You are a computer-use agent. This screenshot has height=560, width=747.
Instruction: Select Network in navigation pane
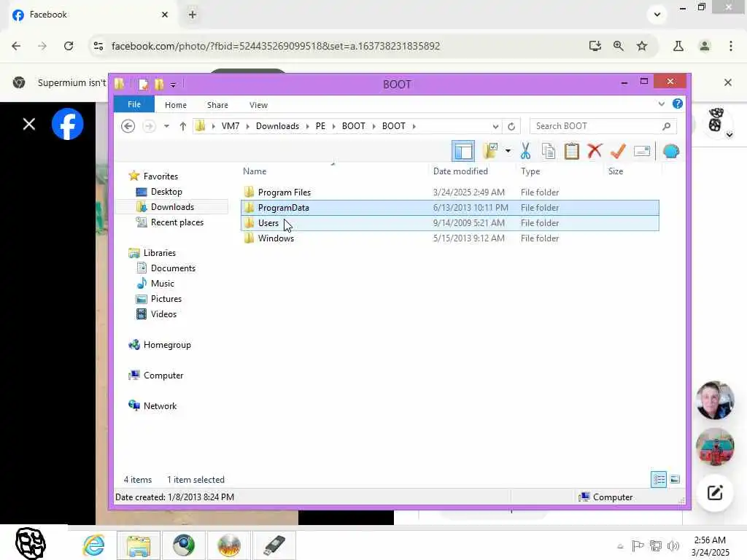tap(160, 405)
